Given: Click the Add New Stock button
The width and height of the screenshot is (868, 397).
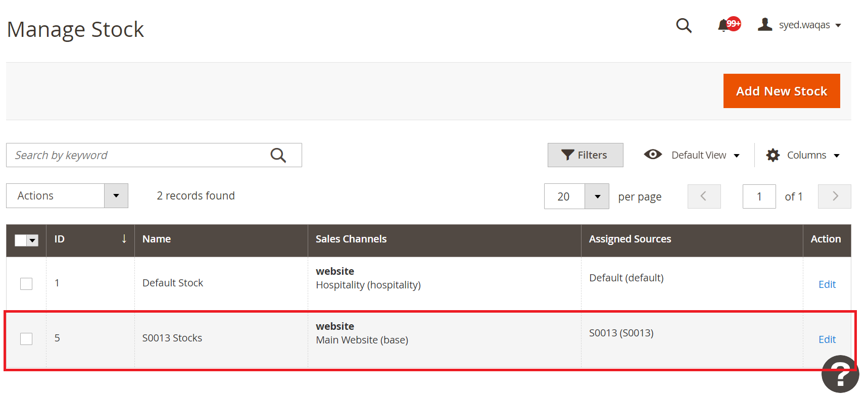Looking at the screenshot, I should [781, 91].
